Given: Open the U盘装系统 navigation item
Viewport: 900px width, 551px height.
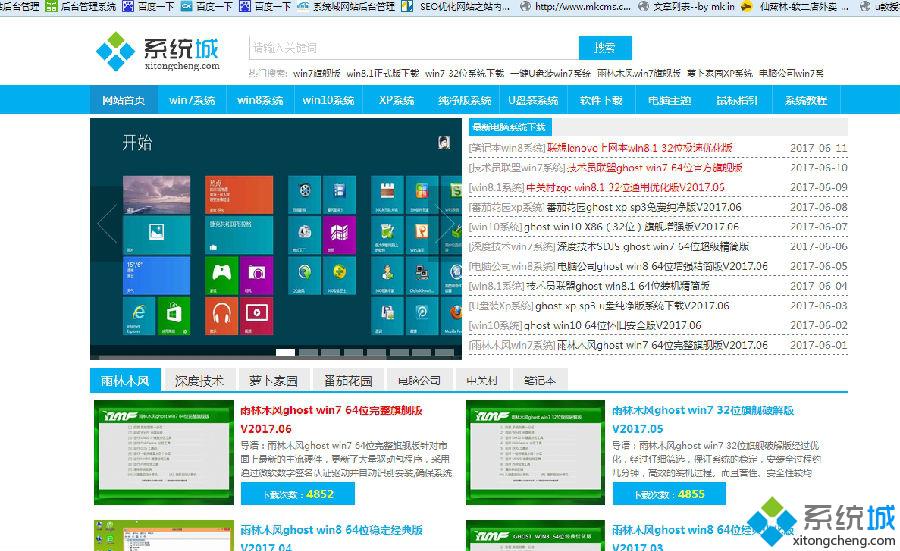Looking at the screenshot, I should pyautogui.click(x=533, y=100).
